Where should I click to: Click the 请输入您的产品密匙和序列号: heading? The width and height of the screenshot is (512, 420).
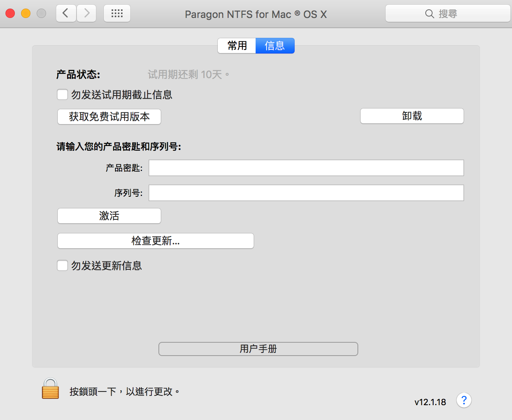(x=119, y=146)
